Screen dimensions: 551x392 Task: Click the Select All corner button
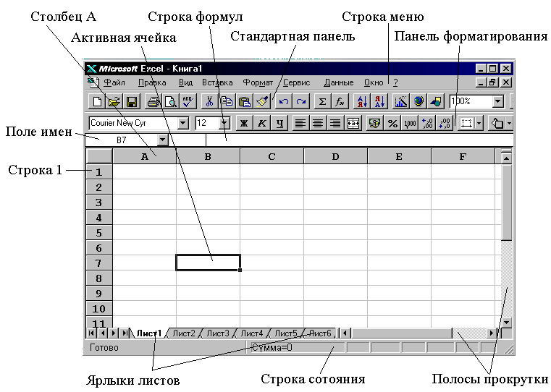[99, 156]
